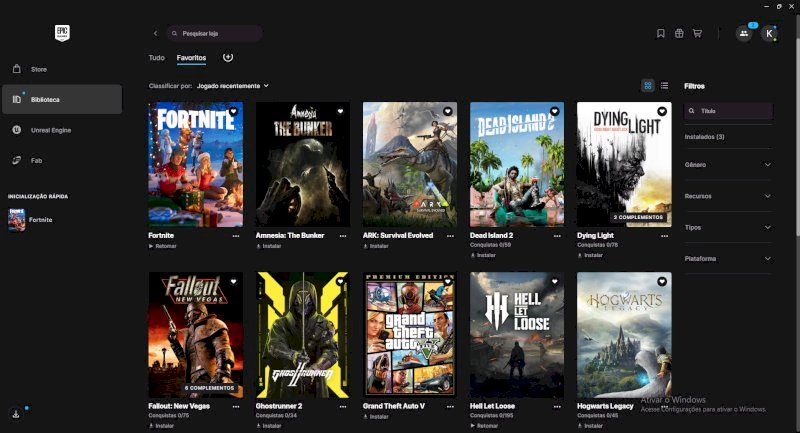This screenshot has width=800, height=433.
Task: Open more options for Dead Island 2
Action: (x=557, y=236)
